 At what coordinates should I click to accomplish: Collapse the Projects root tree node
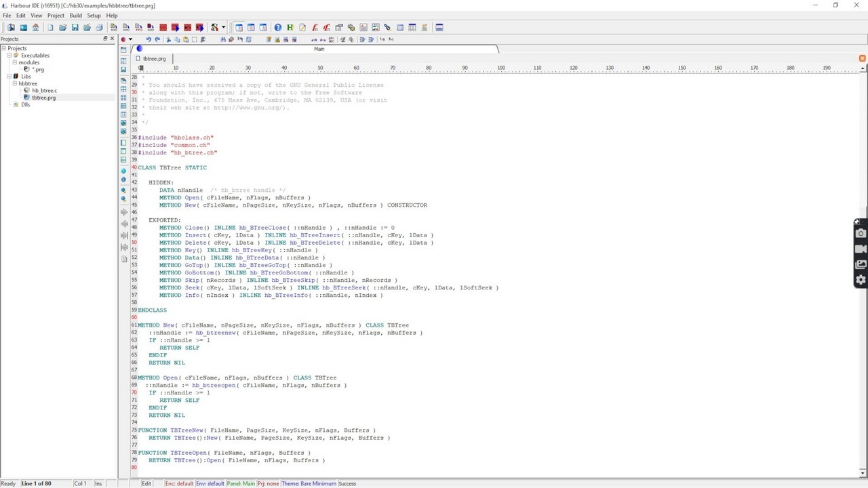pyautogui.click(x=3, y=48)
